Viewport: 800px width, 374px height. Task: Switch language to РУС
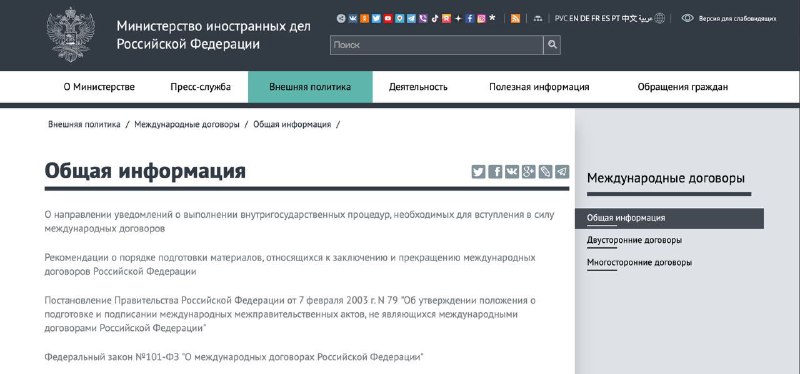pyautogui.click(x=561, y=19)
